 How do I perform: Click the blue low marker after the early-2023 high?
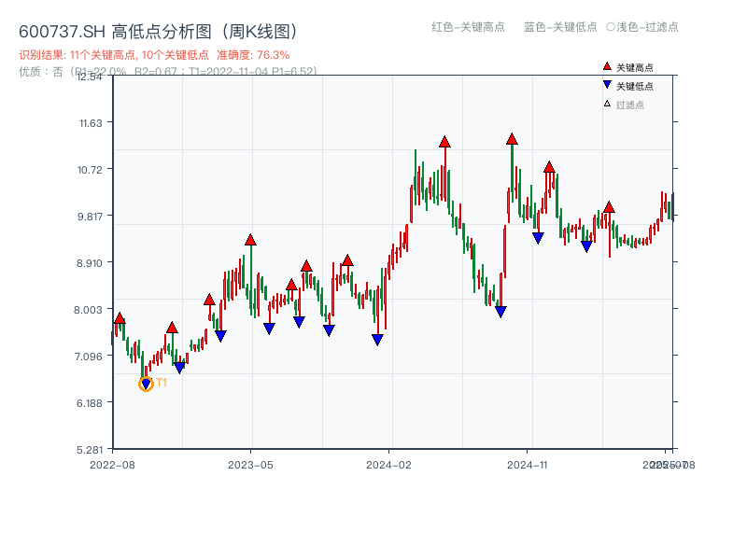[x=220, y=336]
